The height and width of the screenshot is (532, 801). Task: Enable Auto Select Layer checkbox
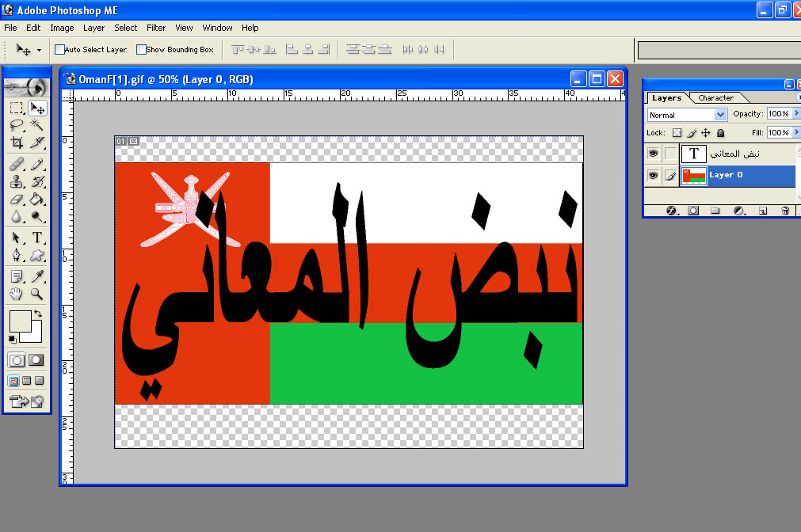pos(59,50)
